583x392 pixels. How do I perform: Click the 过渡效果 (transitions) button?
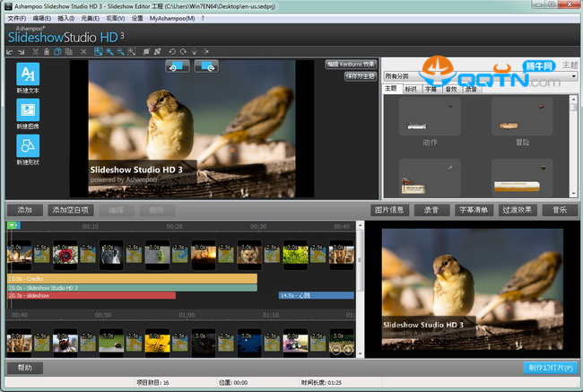(x=518, y=210)
